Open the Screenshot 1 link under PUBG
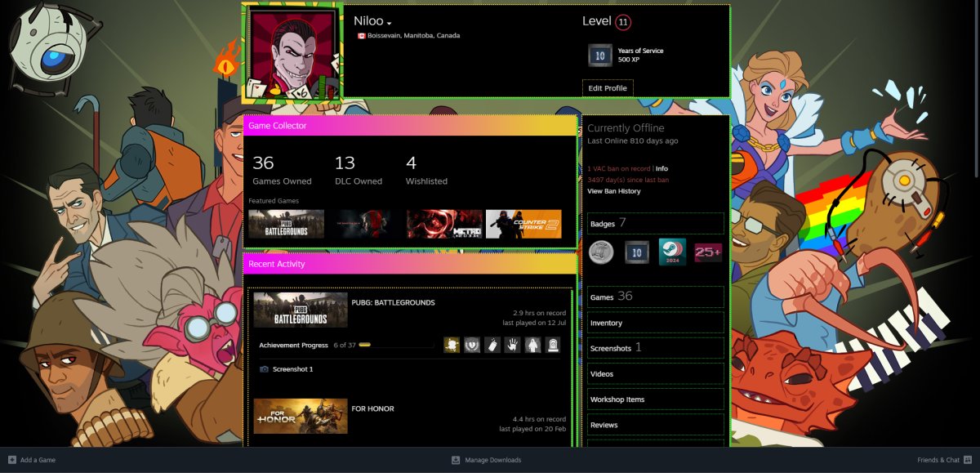 pos(292,369)
